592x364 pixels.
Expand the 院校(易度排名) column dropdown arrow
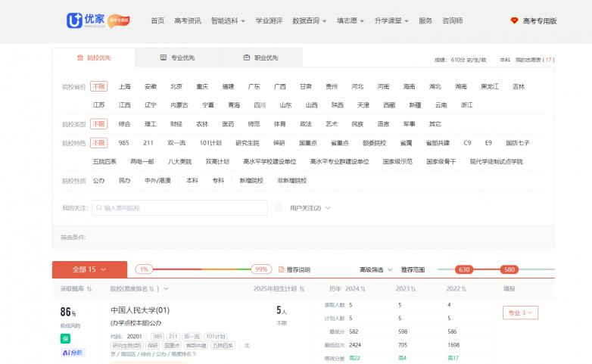166,289
